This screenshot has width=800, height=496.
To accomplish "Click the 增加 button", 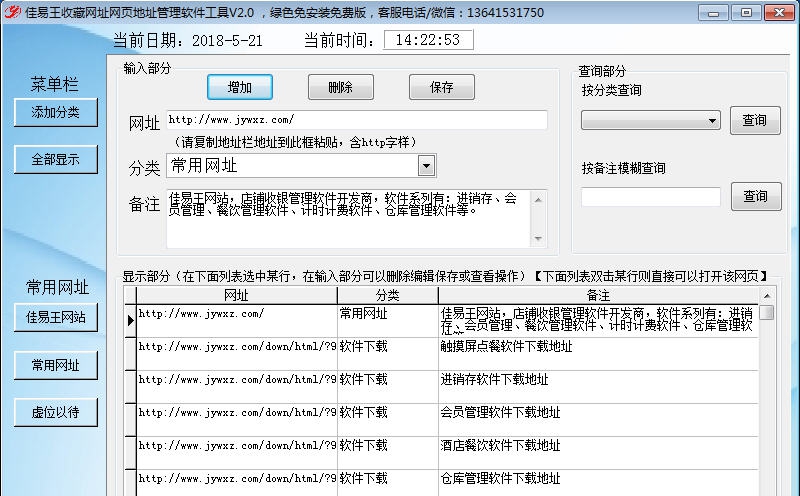I will (x=240, y=87).
